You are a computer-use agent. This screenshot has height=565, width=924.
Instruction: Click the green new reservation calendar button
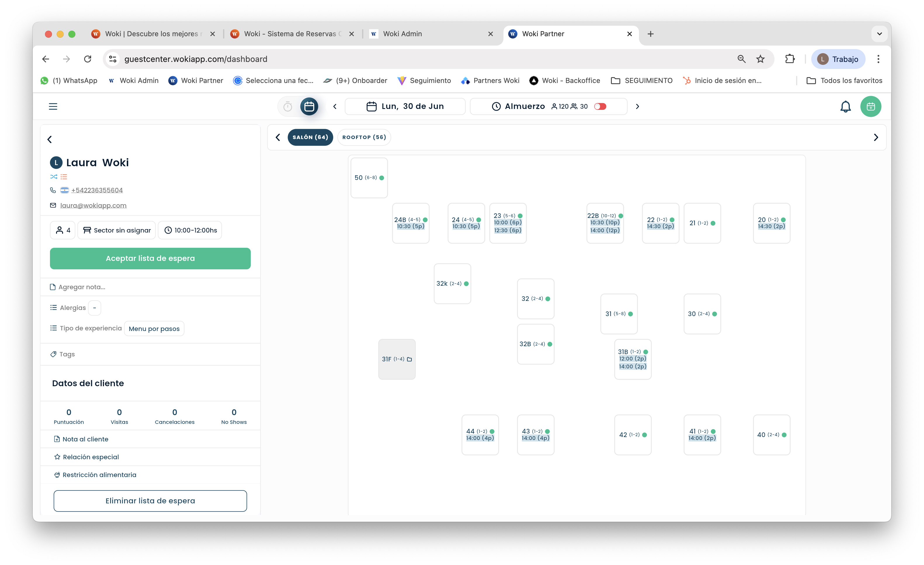[x=870, y=107]
